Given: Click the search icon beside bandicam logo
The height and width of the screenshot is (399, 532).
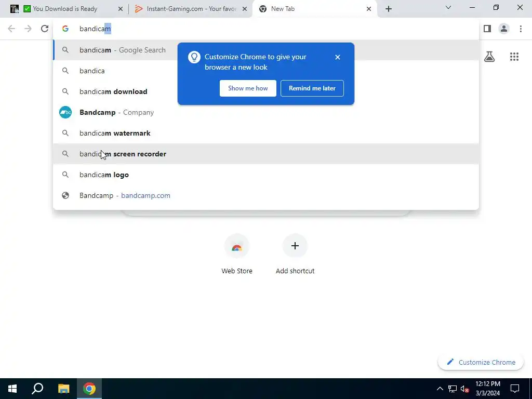Looking at the screenshot, I should click(65, 175).
